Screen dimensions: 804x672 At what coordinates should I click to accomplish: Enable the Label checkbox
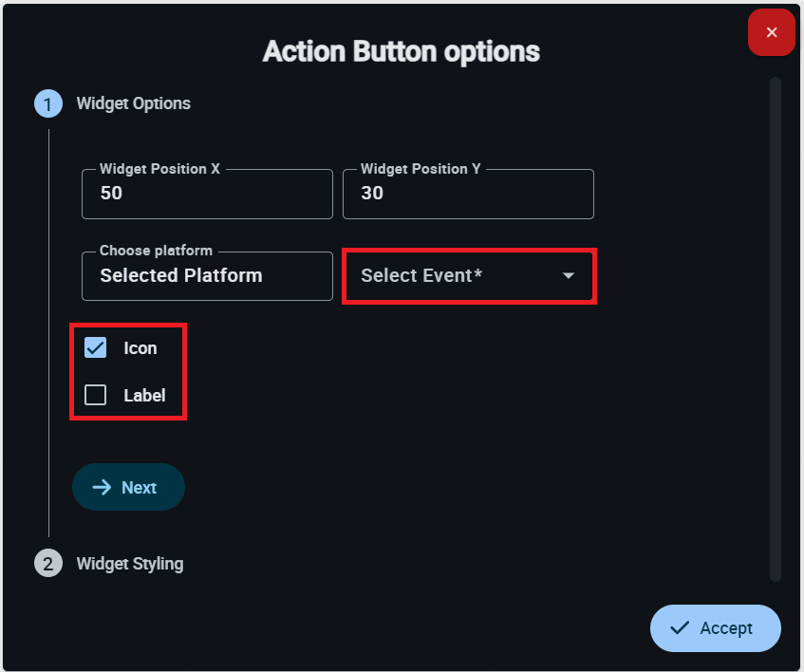[96, 396]
